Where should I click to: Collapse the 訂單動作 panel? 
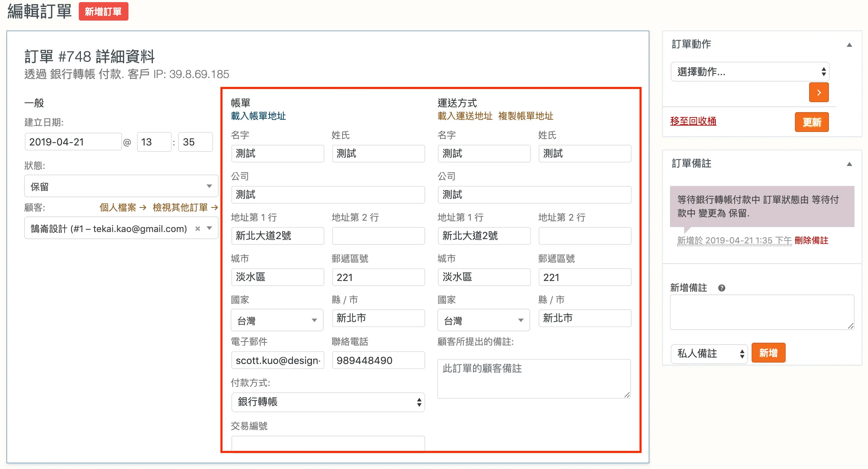point(849,45)
